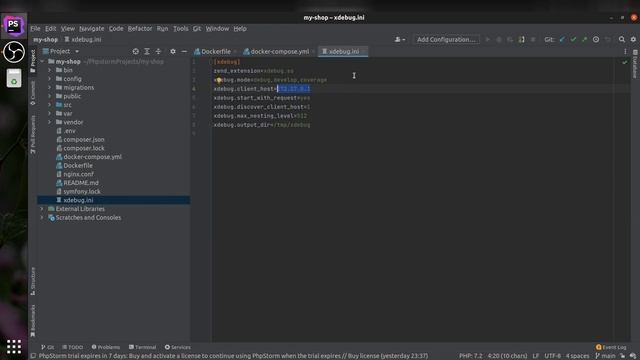Image resolution: width=640 pixels, height=360 pixels.
Task: Click the intention lightbulb in editor
Action: (219, 80)
